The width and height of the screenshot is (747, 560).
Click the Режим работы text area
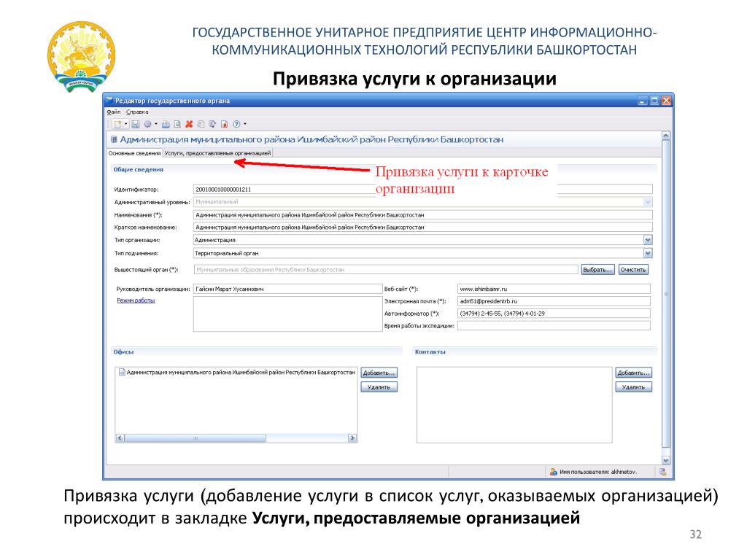[287, 314]
